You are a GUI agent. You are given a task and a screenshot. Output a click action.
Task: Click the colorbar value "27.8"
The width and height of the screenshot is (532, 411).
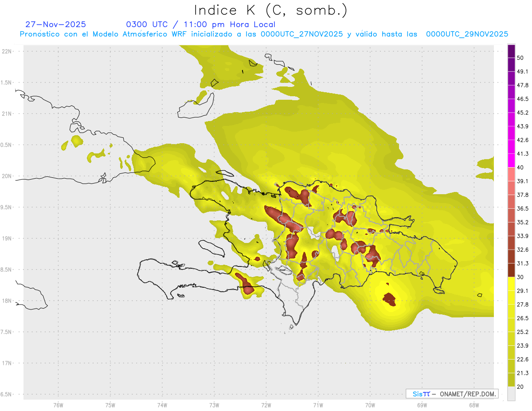523,304
